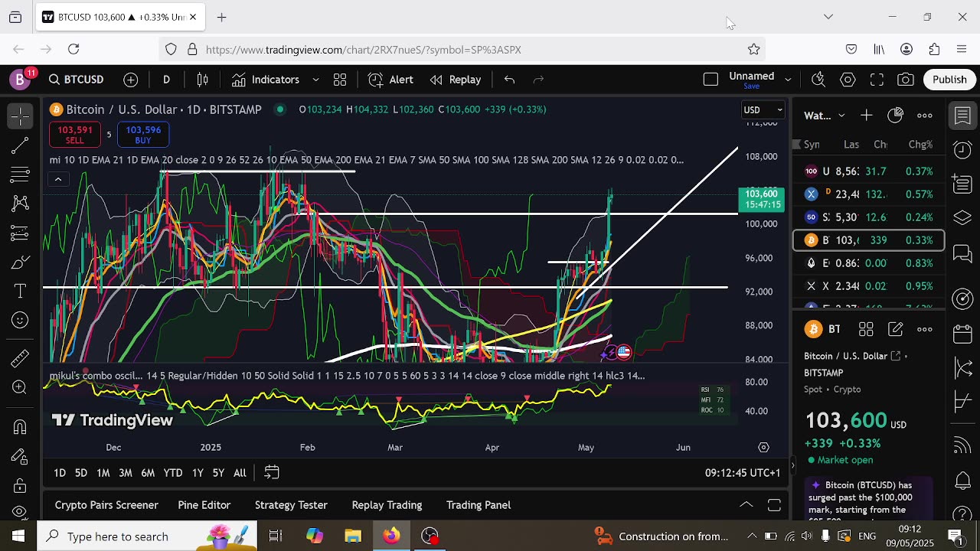
Task: Maximize the bottom panel
Action: (x=774, y=505)
